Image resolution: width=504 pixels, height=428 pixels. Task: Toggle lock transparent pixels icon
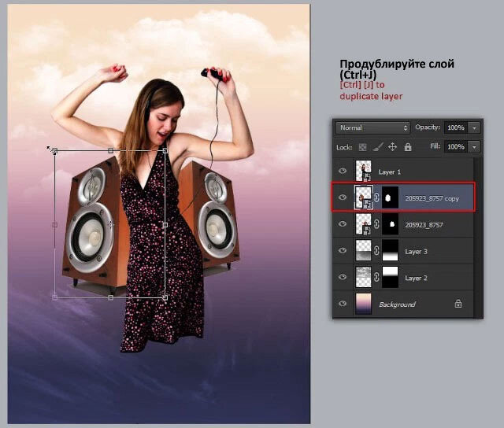click(x=362, y=147)
